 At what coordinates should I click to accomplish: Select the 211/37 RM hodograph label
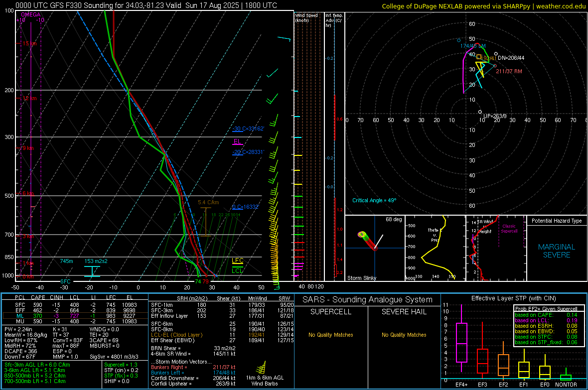pyautogui.click(x=509, y=71)
